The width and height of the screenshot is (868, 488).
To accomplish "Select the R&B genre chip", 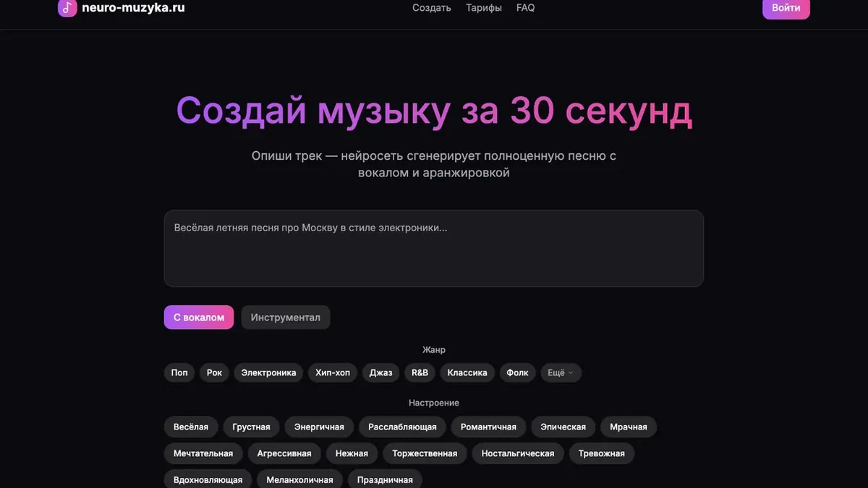I will [420, 373].
